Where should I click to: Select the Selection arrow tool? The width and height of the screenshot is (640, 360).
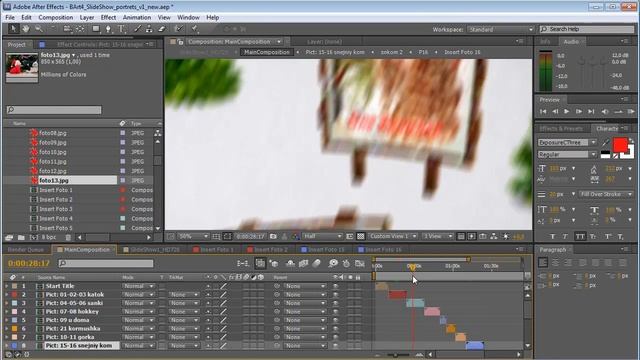[13, 29]
